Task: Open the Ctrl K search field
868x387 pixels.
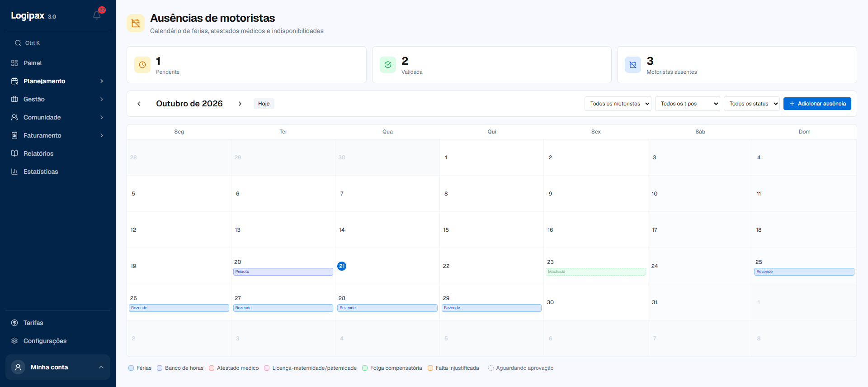Action: [58, 43]
